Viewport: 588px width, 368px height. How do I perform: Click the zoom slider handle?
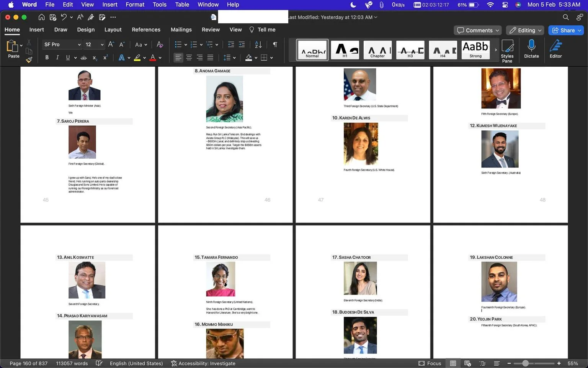pos(525,363)
